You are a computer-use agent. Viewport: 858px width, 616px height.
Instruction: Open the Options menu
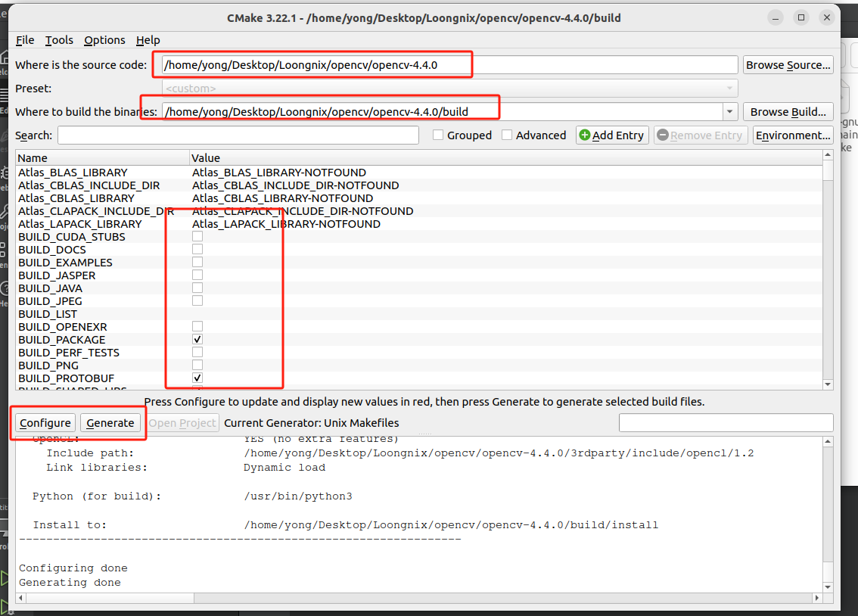coord(104,40)
